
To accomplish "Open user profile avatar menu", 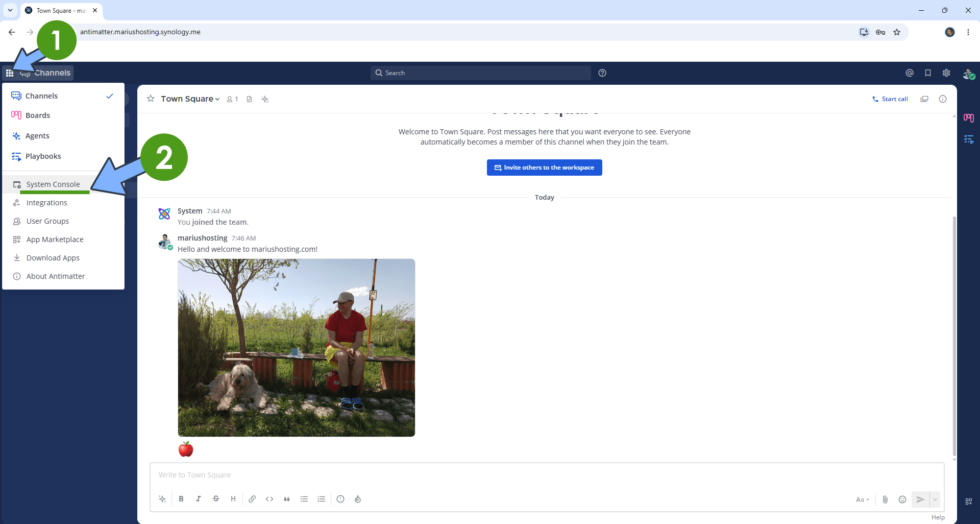I will pos(968,74).
